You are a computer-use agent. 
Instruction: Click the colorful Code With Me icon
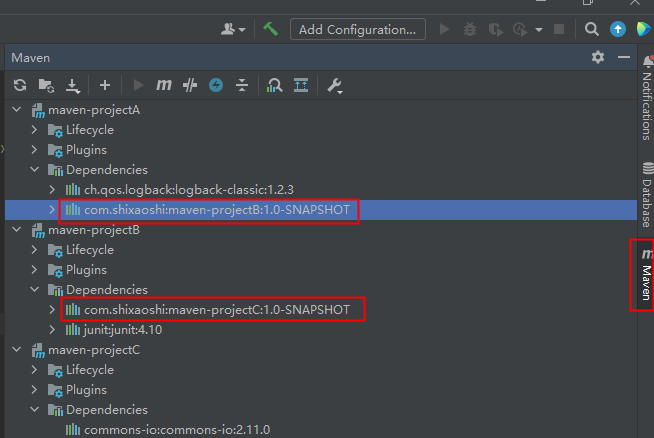coord(644,29)
